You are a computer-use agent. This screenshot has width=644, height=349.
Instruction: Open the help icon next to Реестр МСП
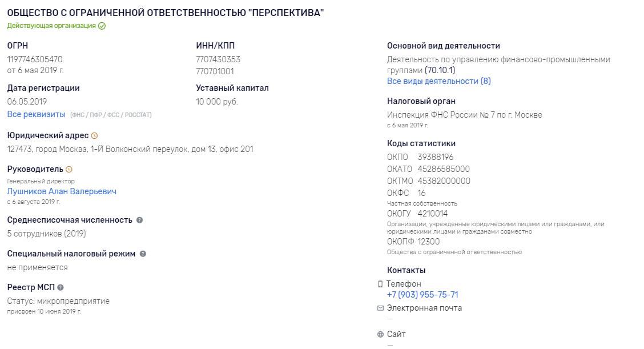point(61,287)
